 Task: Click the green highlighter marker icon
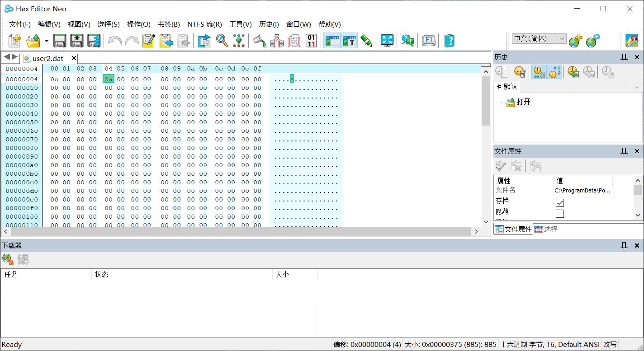pos(366,41)
